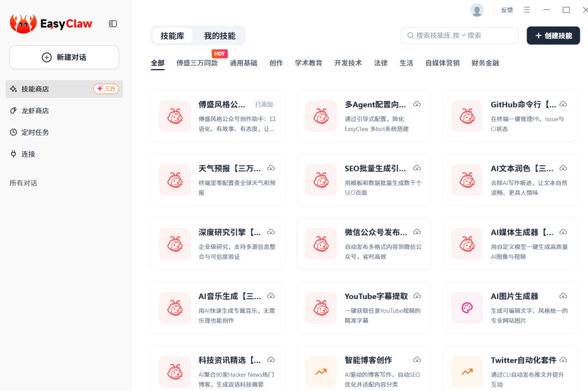Select the 创作 category tab
Screen dimensions: 588x391
pyautogui.click(x=276, y=63)
